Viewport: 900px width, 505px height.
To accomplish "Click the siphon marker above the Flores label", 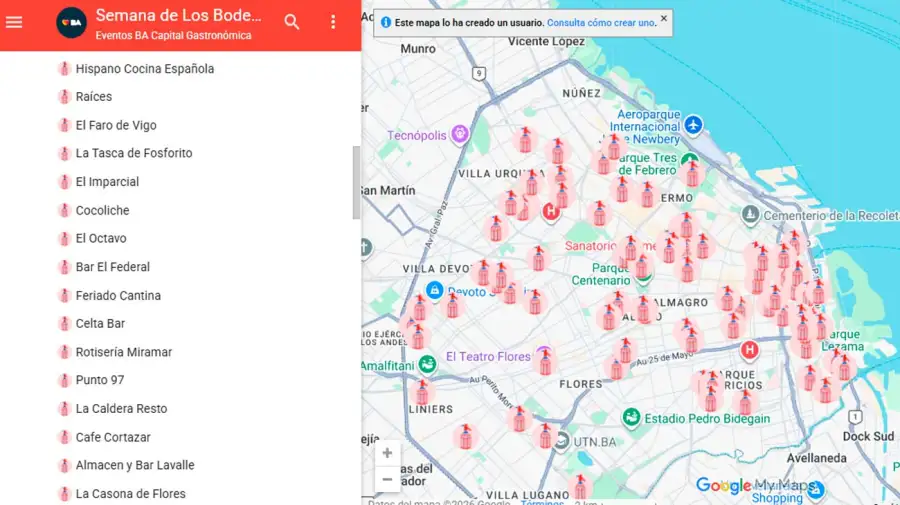I will click(x=616, y=367).
